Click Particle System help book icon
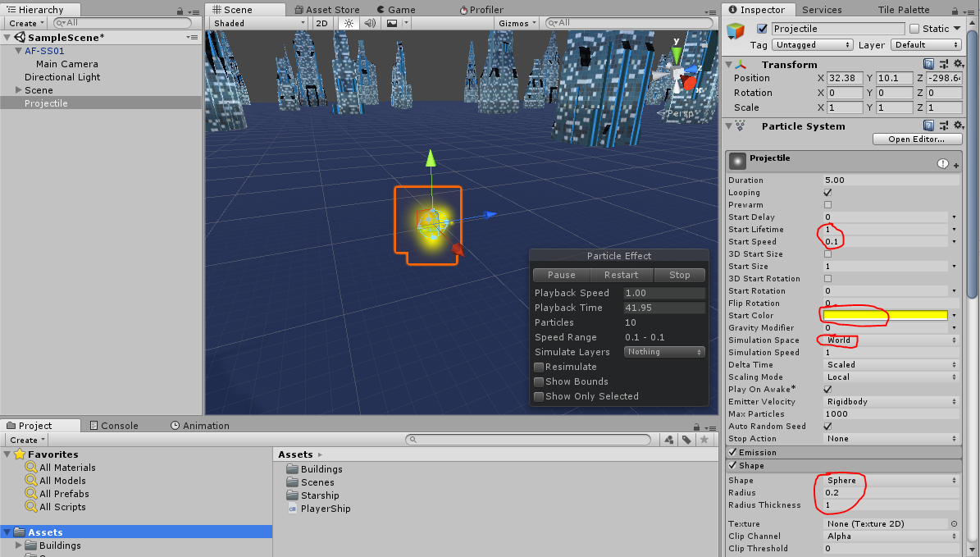The image size is (980, 557). point(928,126)
